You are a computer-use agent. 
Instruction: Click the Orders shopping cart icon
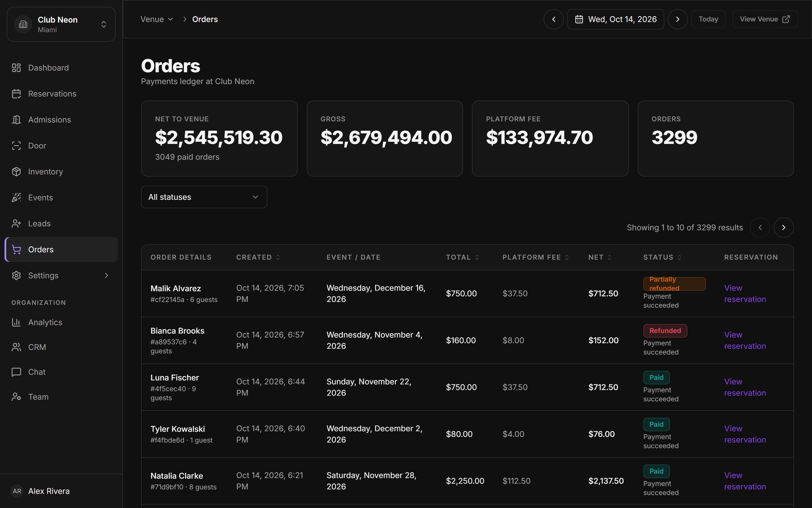coord(16,250)
